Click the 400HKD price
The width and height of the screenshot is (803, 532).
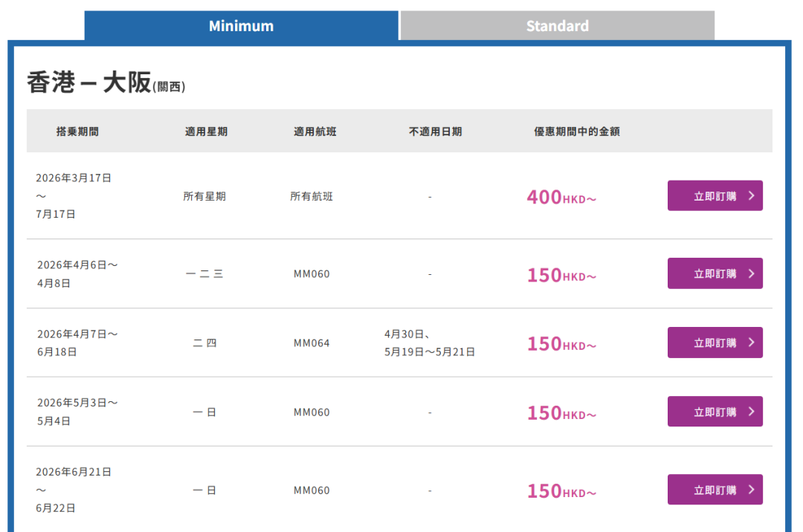[562, 197]
